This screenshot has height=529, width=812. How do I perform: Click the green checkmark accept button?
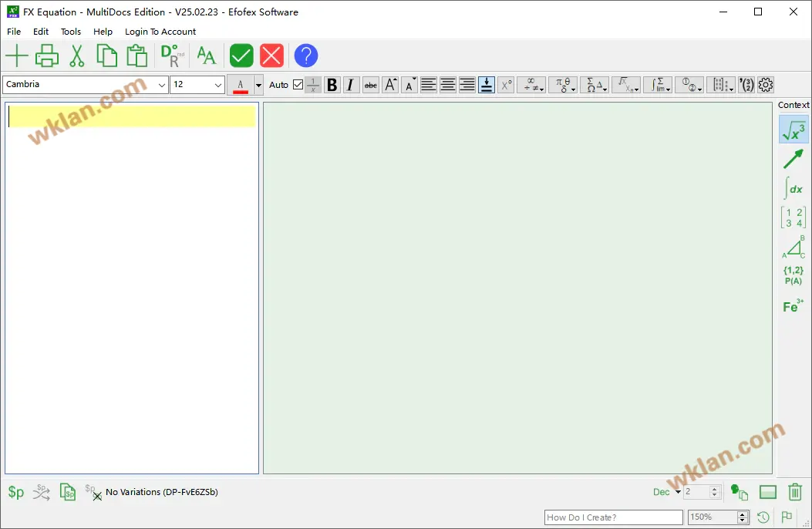241,56
